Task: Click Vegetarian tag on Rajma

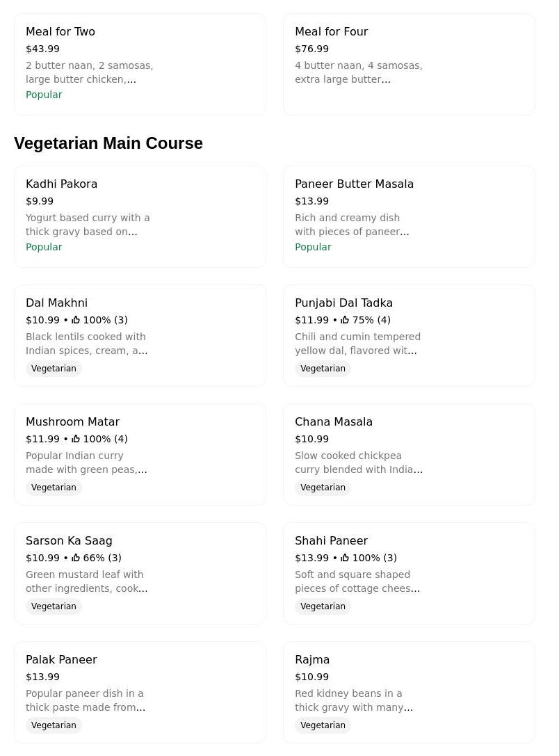Action: tap(323, 725)
